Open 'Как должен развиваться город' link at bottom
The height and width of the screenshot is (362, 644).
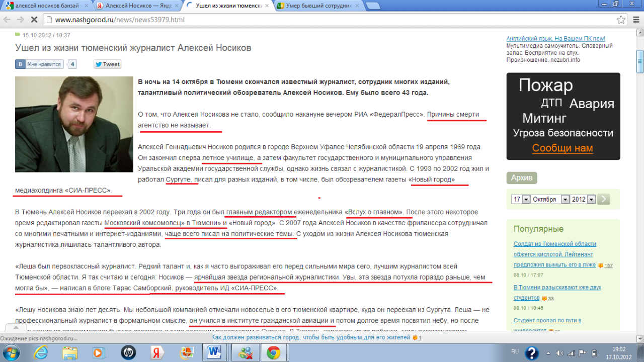pos(311,338)
